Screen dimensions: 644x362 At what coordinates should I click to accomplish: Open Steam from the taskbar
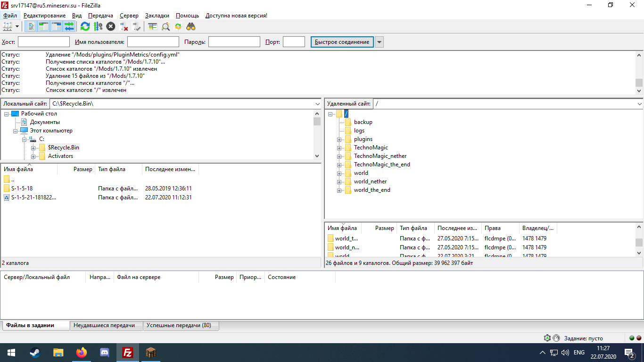(x=35, y=352)
